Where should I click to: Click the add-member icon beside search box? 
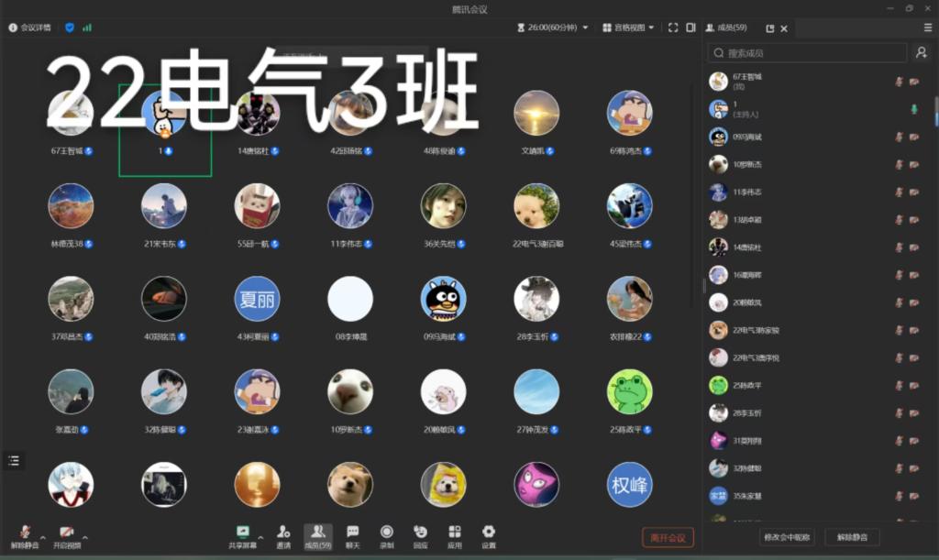point(921,53)
